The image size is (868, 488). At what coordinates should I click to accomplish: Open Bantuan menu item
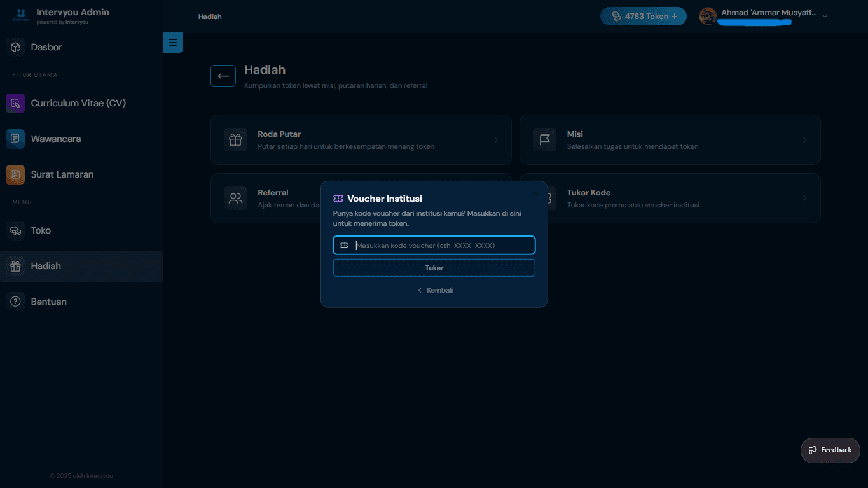[81, 302]
